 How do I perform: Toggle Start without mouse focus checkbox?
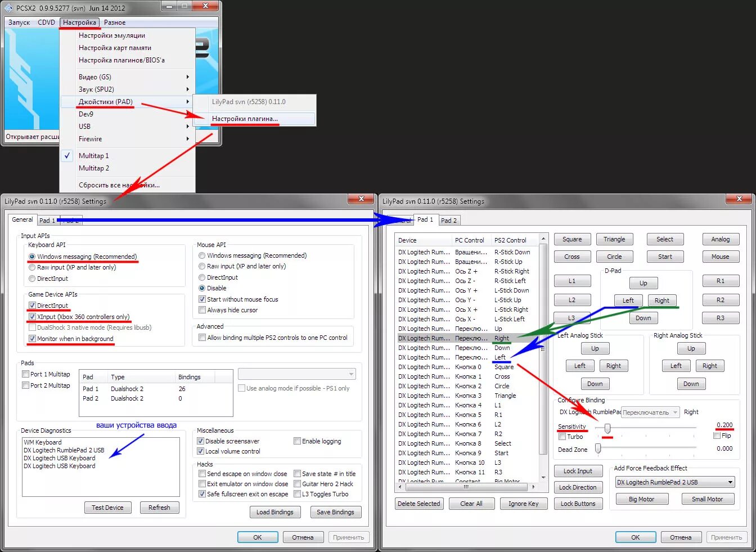202,299
